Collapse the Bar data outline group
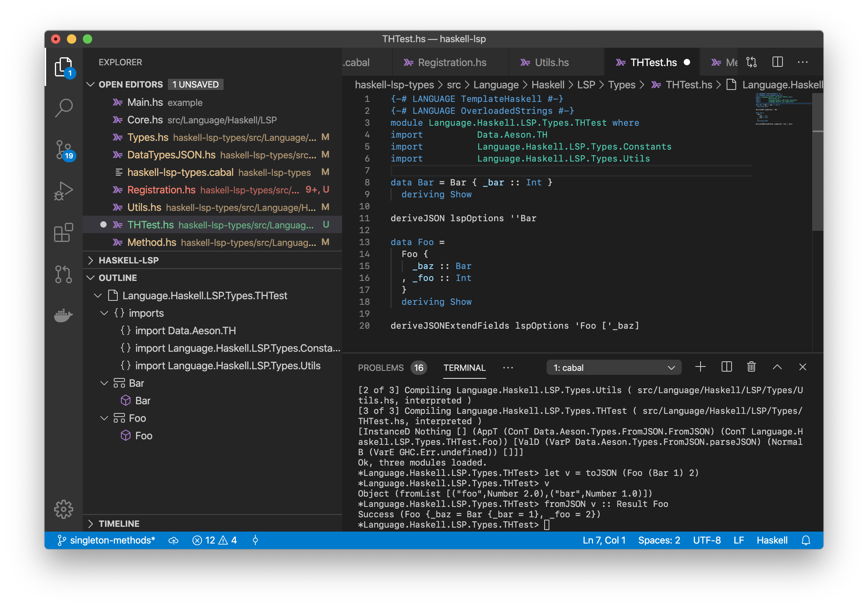This screenshot has width=868, height=608. pyautogui.click(x=104, y=383)
